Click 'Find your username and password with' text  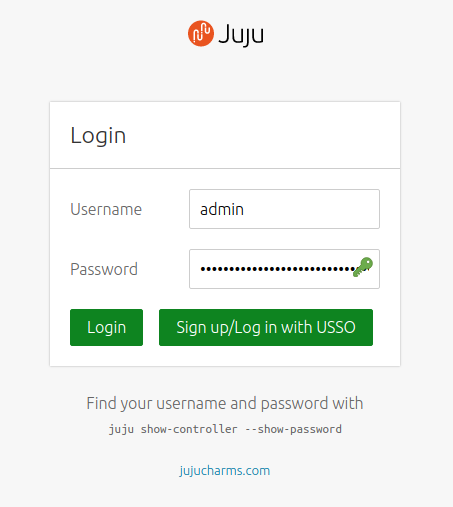[225, 403]
